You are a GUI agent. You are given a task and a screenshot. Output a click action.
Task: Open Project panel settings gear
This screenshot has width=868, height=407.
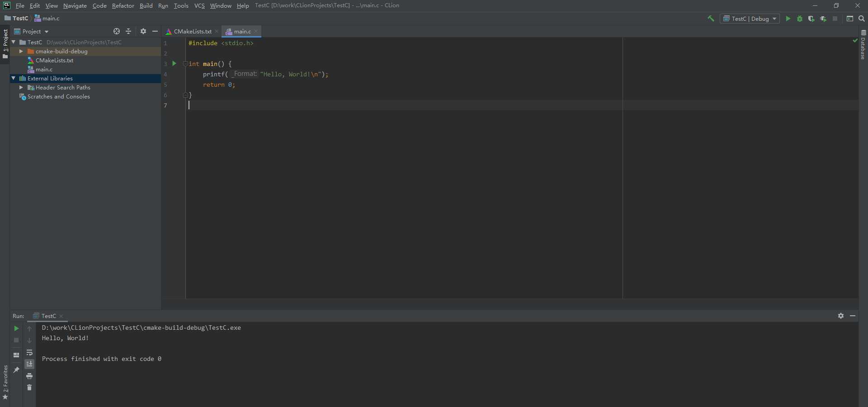pos(143,31)
